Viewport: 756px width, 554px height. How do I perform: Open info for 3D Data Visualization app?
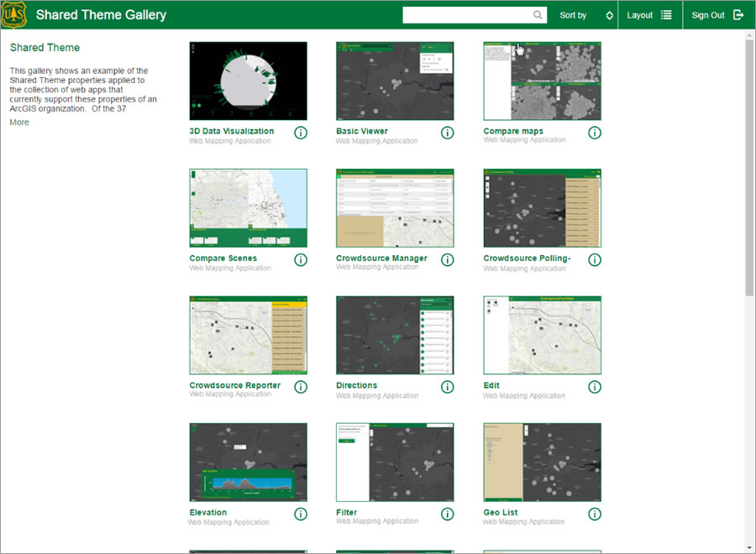click(300, 133)
